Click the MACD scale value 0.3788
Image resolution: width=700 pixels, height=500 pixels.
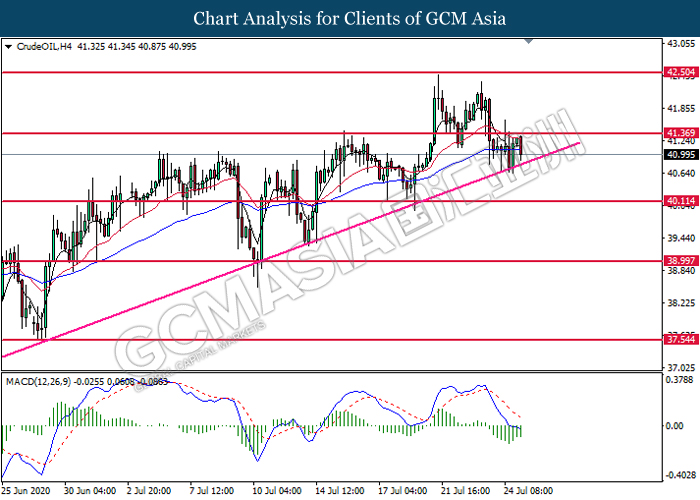click(680, 379)
